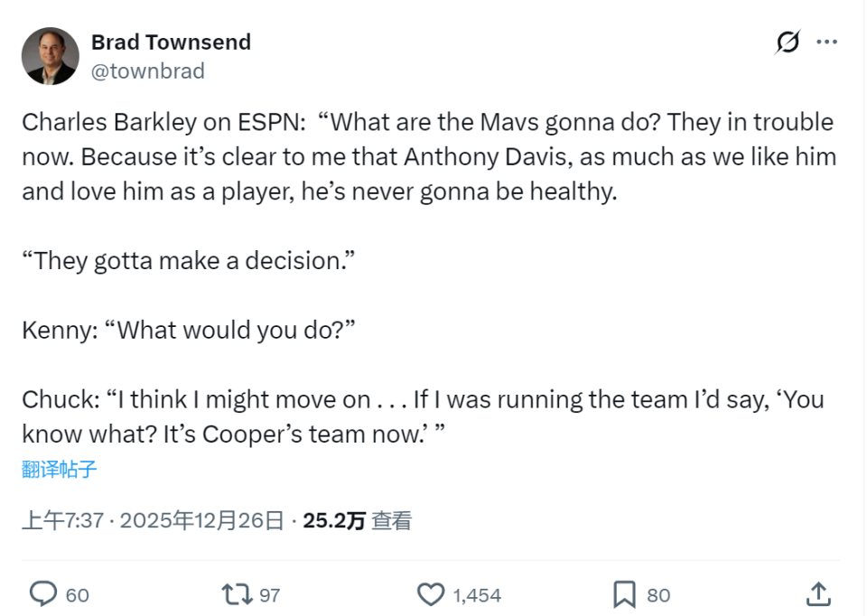Click the repost count of 97
Screen dimensions: 867x616
tap(270, 594)
